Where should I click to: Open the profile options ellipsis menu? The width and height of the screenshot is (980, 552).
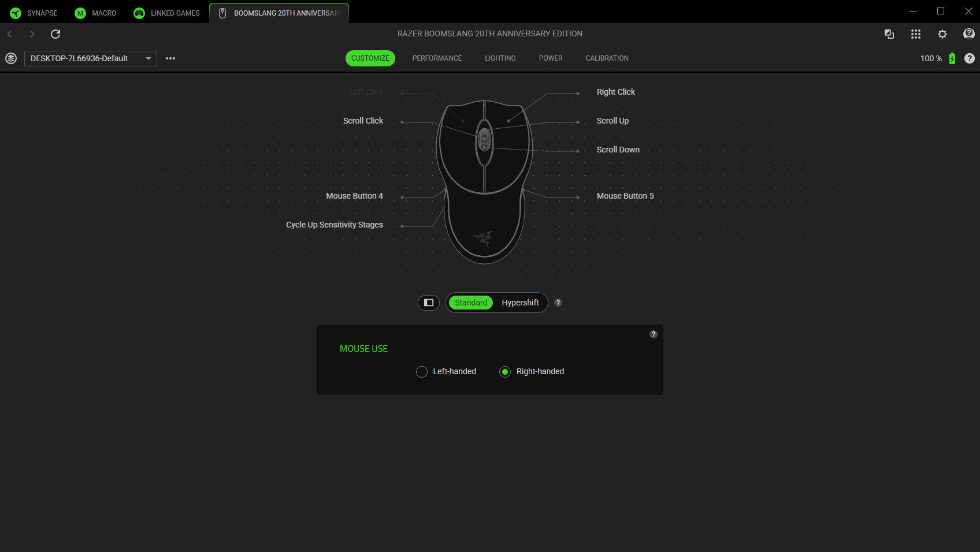click(x=170, y=58)
